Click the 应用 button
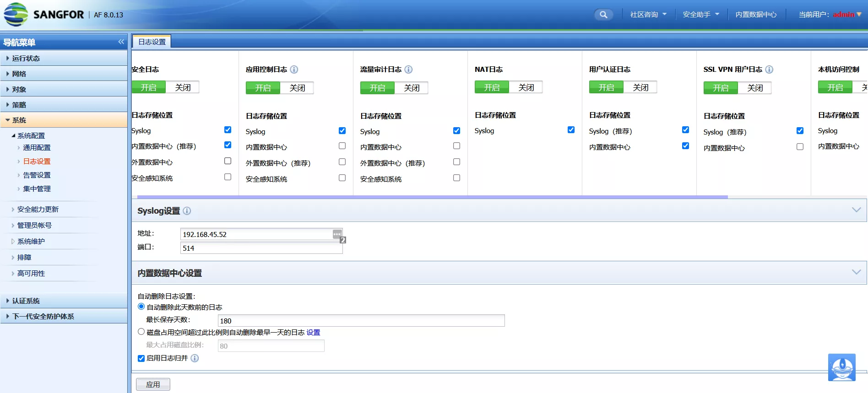The width and height of the screenshot is (868, 393). click(x=153, y=384)
